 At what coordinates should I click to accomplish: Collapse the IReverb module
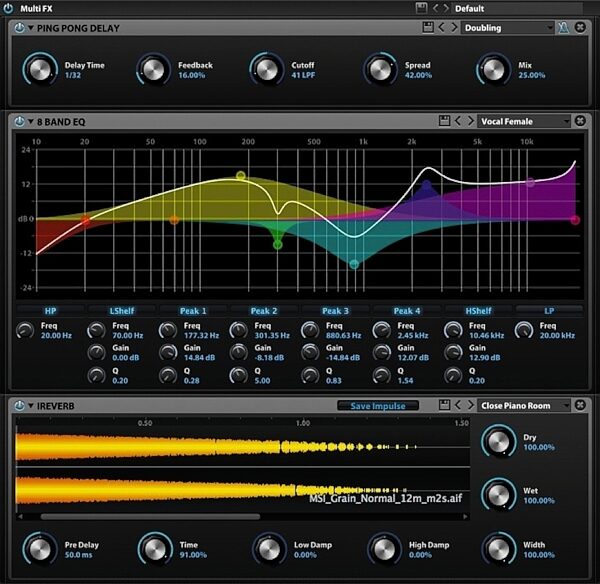point(31,406)
